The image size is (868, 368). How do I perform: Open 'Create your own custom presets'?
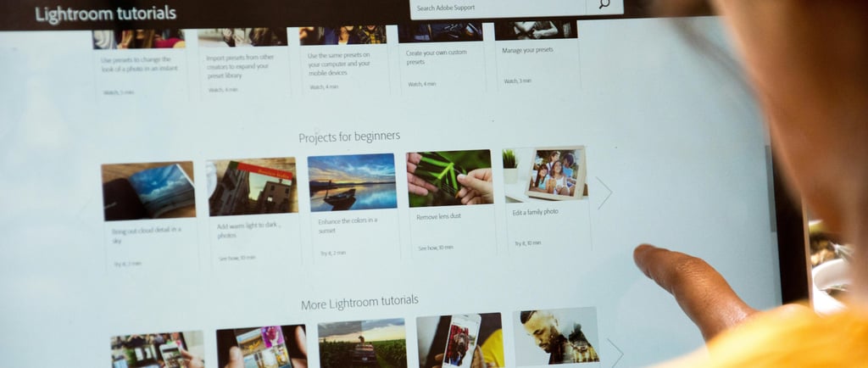coord(437,57)
